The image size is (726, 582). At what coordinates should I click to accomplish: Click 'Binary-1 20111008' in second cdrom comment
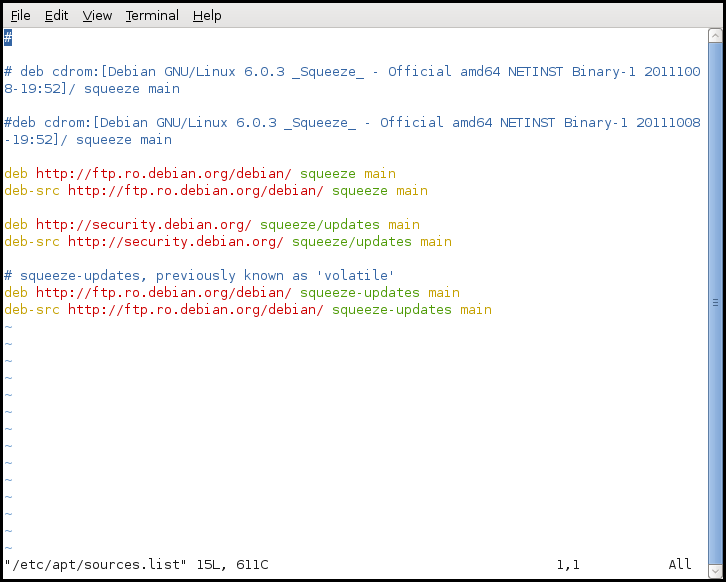[632, 123]
